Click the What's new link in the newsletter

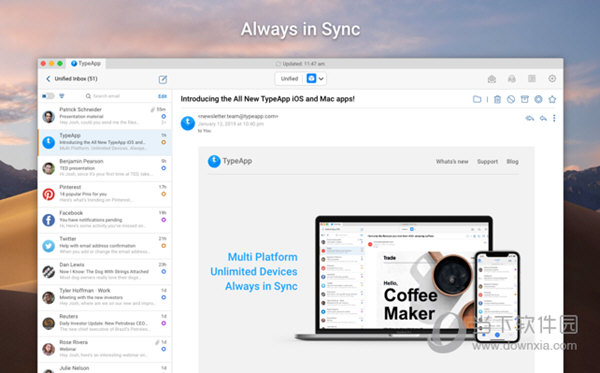452,162
